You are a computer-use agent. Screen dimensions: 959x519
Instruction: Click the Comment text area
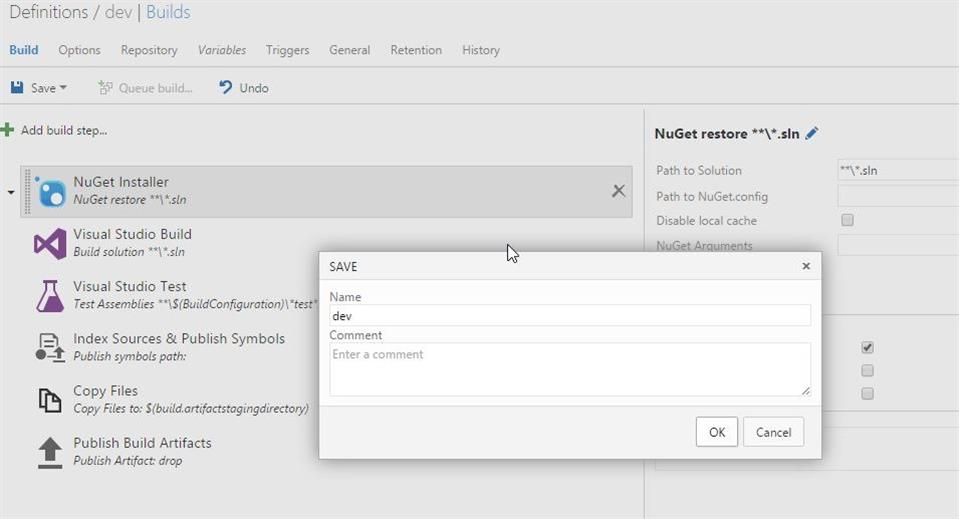click(569, 369)
